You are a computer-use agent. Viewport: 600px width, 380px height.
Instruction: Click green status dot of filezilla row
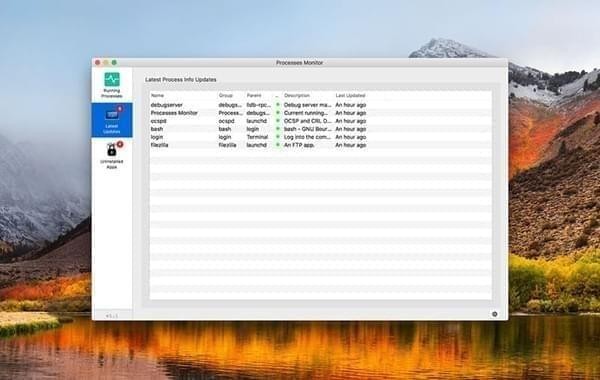[278, 145]
